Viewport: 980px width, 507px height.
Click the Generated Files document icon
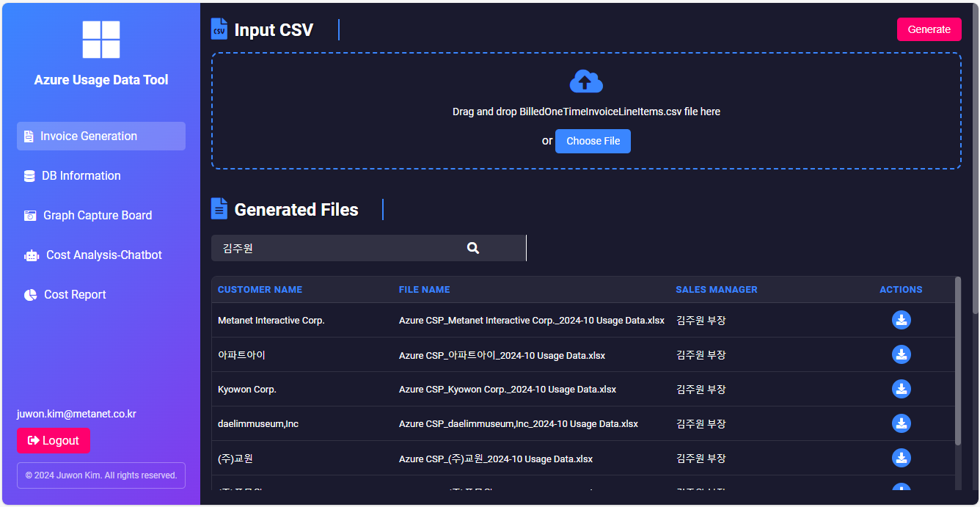[x=219, y=208]
